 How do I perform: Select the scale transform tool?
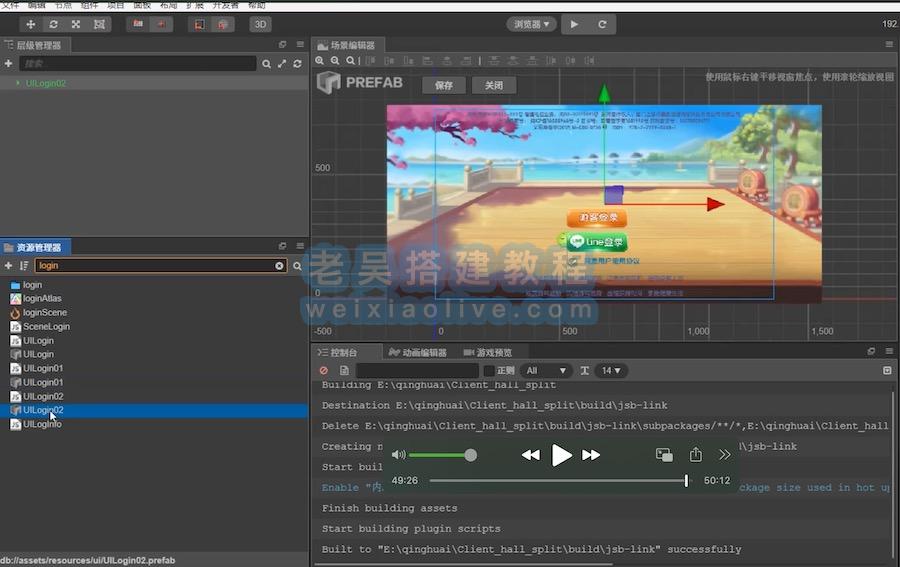(x=76, y=24)
